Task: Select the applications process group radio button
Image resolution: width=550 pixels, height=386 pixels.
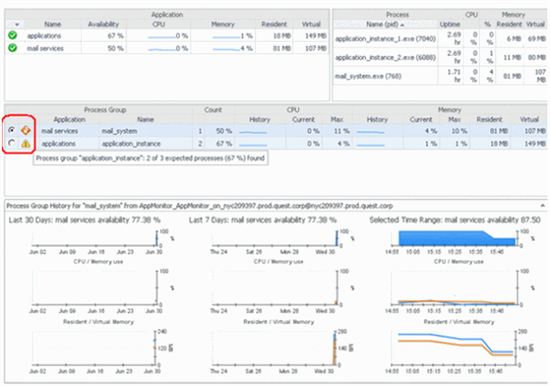Action: coord(12,143)
